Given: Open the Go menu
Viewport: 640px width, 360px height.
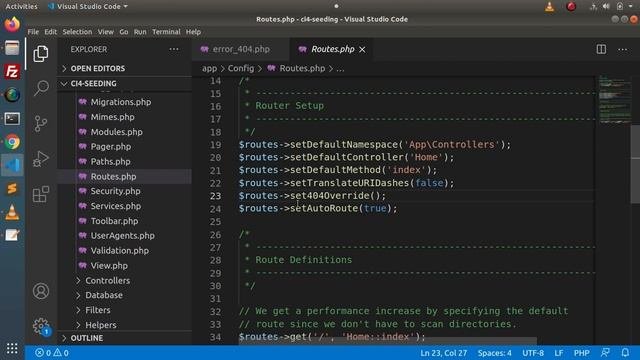Looking at the screenshot, I should (124, 32).
